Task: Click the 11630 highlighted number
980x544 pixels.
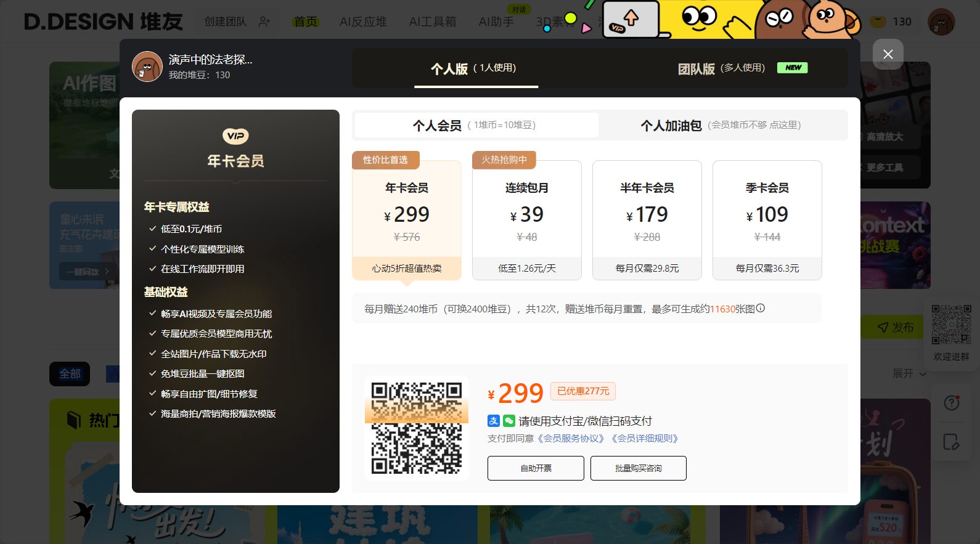Action: pyautogui.click(x=722, y=309)
